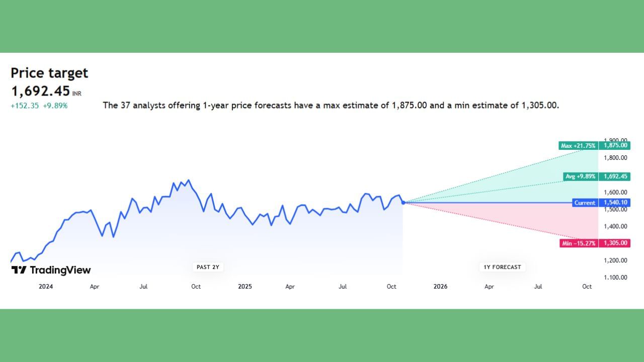Click the +152.35 +9.89% change text
644x362 pixels.
tap(39, 106)
